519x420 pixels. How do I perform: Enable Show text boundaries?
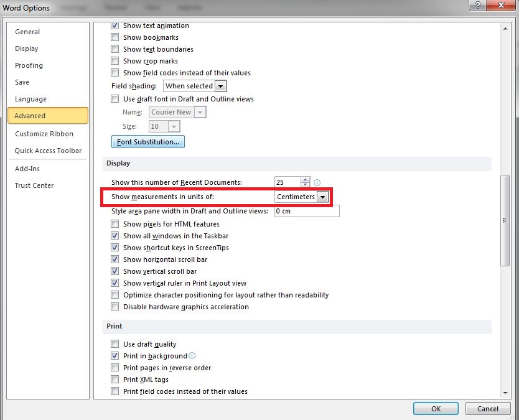coord(115,49)
